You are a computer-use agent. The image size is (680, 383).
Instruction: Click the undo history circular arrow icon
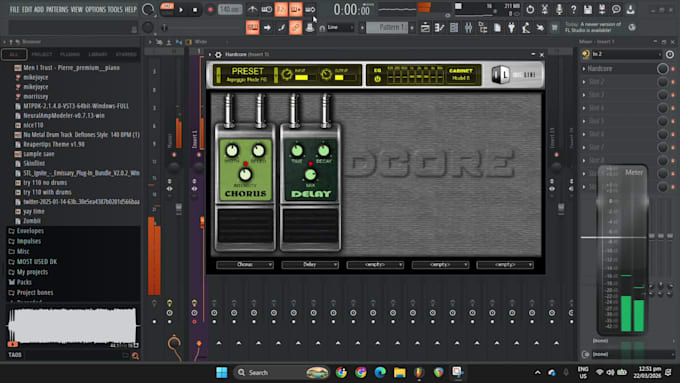(x=530, y=9)
